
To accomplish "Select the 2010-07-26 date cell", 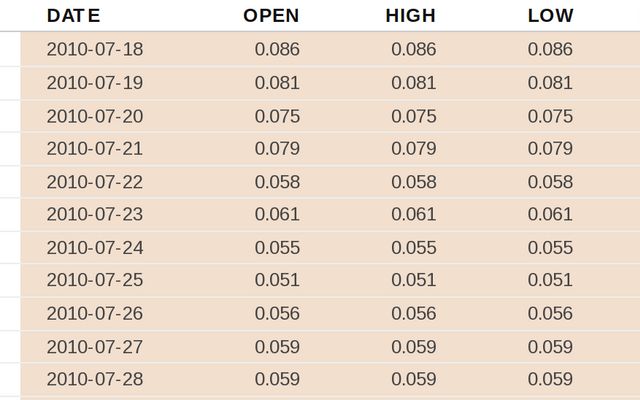I will pos(95,313).
